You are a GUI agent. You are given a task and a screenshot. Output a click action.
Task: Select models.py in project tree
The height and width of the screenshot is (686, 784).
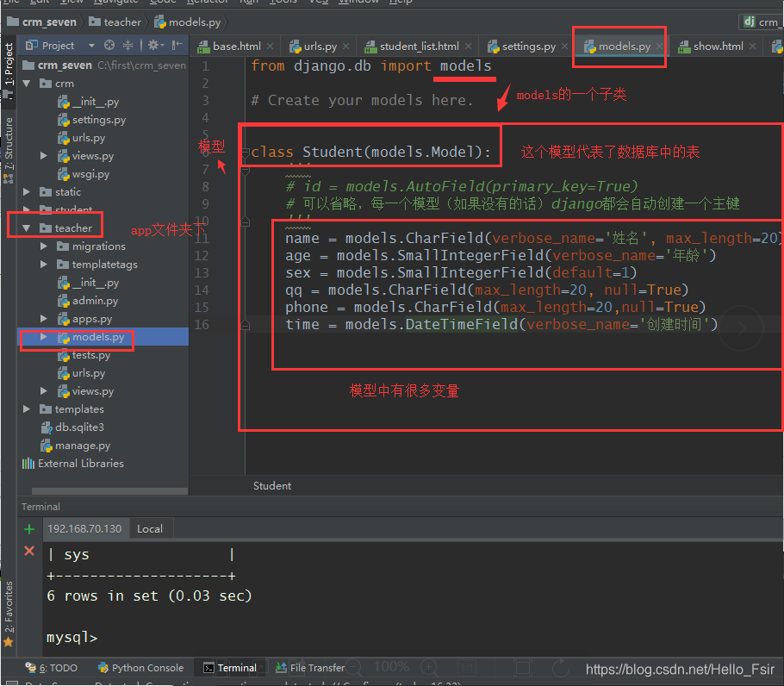90,337
